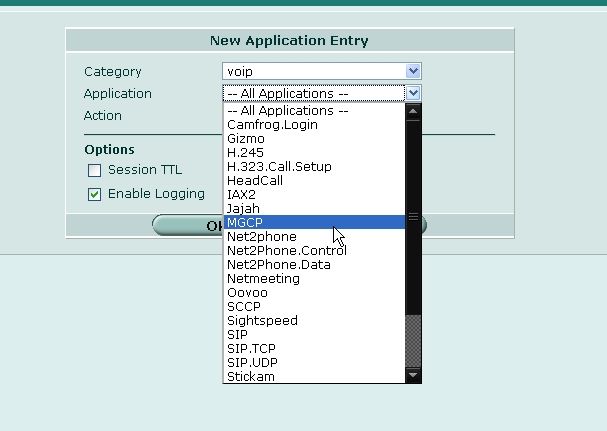The height and width of the screenshot is (431, 607).
Task: Pick H.245 from the dropdown list
Action: [x=314, y=153]
